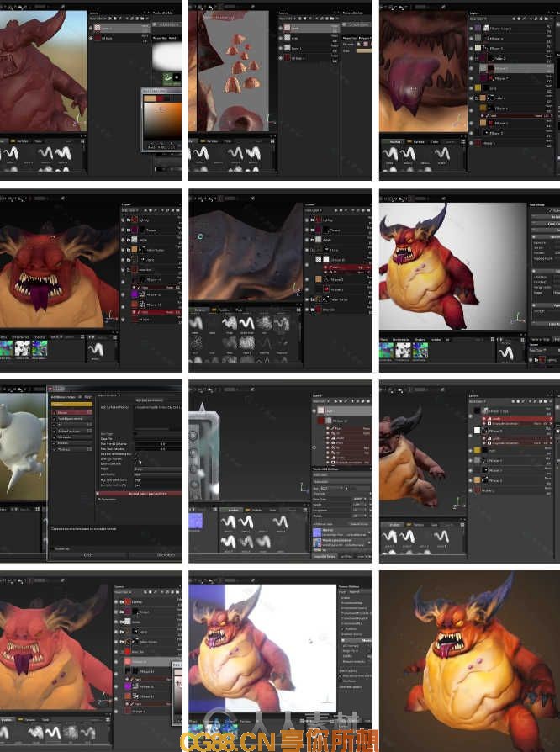This screenshot has width=560, height=752.
Task: Open channel dropdown atop bottom-left salmon demon layers panel
Action: [x=122, y=592]
